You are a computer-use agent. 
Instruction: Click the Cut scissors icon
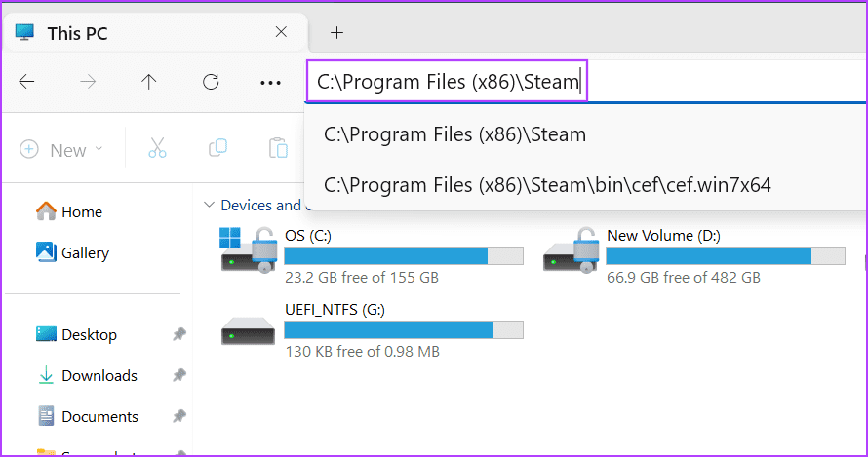click(157, 149)
